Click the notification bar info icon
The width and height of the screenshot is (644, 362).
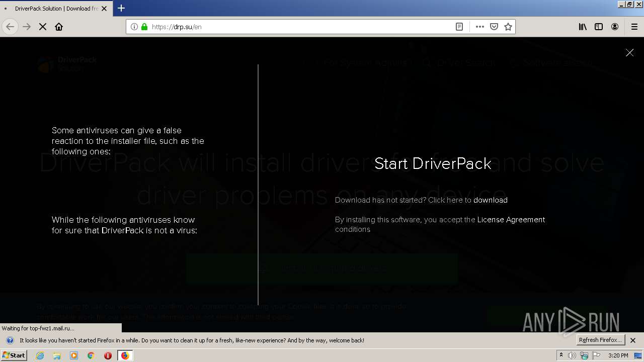[10, 340]
